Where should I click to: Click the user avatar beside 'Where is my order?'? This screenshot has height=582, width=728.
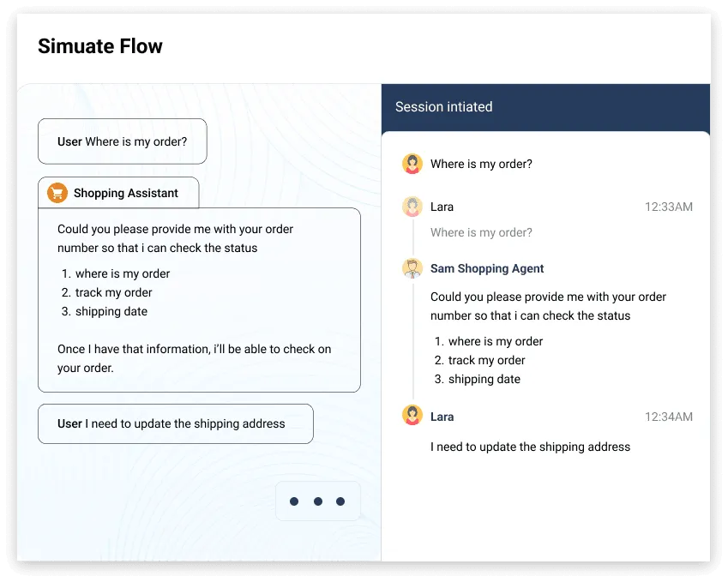click(412, 163)
